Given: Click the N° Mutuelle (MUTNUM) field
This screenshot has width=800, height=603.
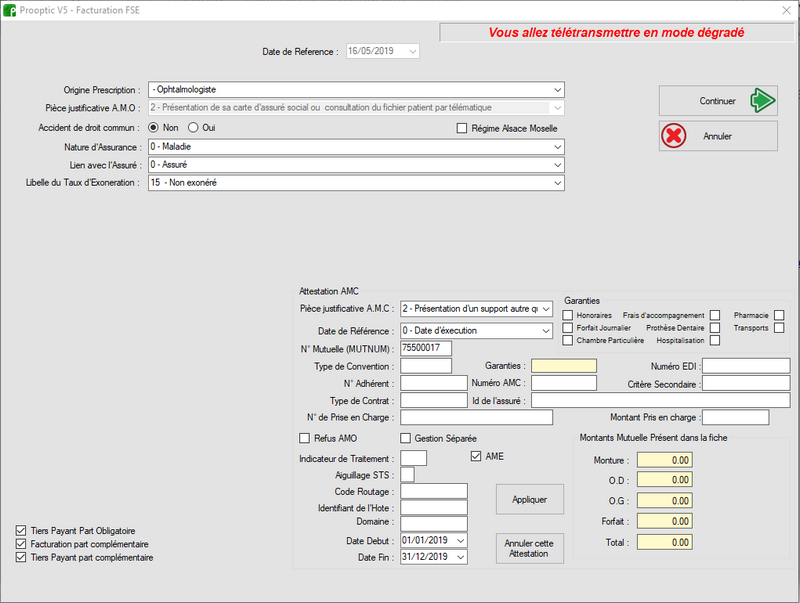Looking at the screenshot, I should coord(426,348).
